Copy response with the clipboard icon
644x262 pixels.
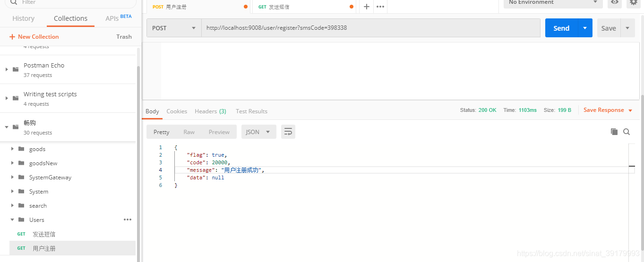click(614, 132)
